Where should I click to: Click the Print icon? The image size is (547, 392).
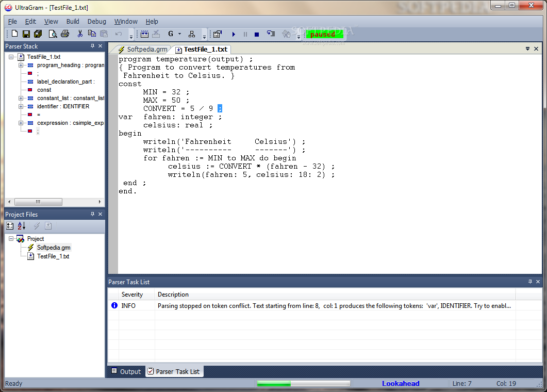point(65,34)
